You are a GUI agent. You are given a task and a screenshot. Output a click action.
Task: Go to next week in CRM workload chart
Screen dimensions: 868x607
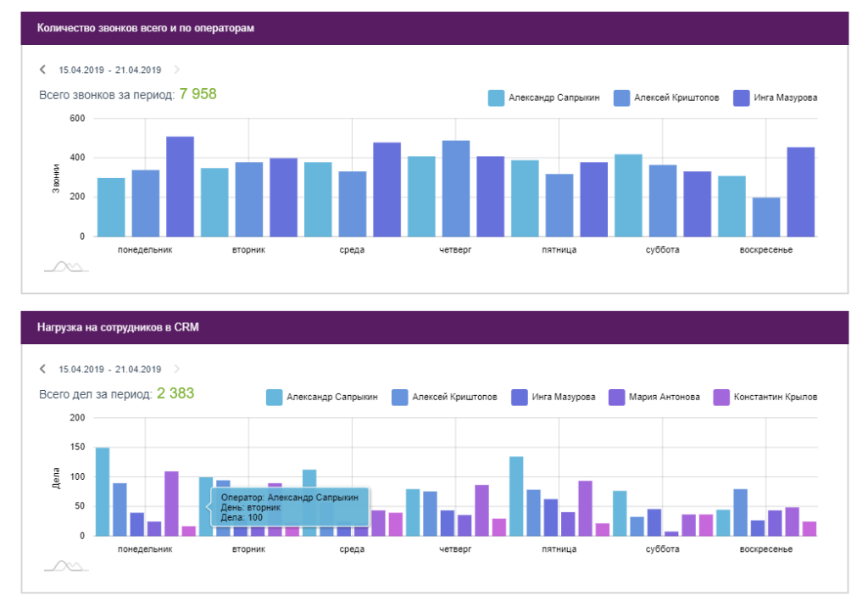point(176,369)
